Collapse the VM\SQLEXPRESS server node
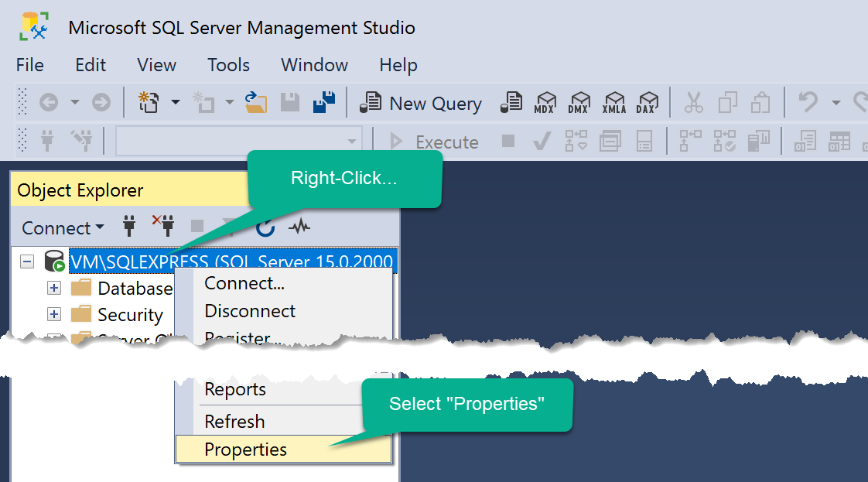Image resolution: width=868 pixels, height=482 pixels. pos(27,262)
